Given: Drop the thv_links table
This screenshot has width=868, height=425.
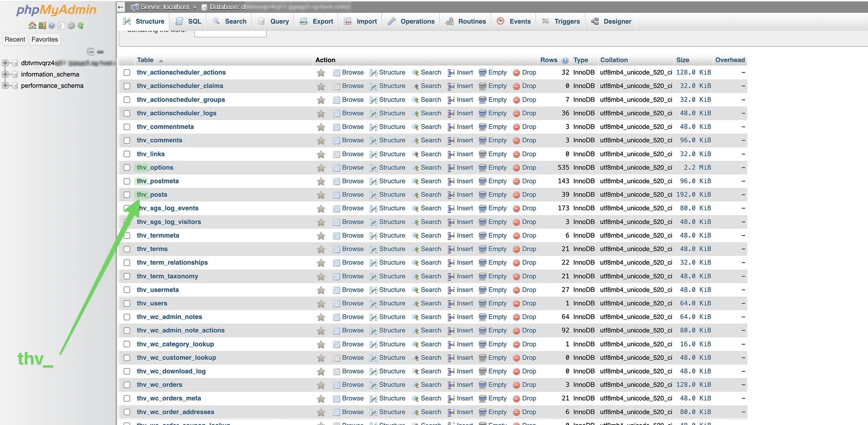Looking at the screenshot, I should (529, 154).
